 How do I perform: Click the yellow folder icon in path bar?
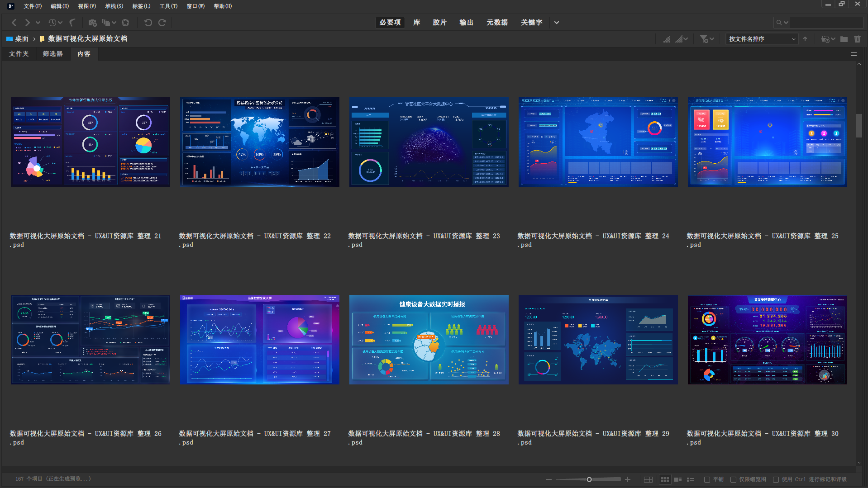click(x=43, y=39)
